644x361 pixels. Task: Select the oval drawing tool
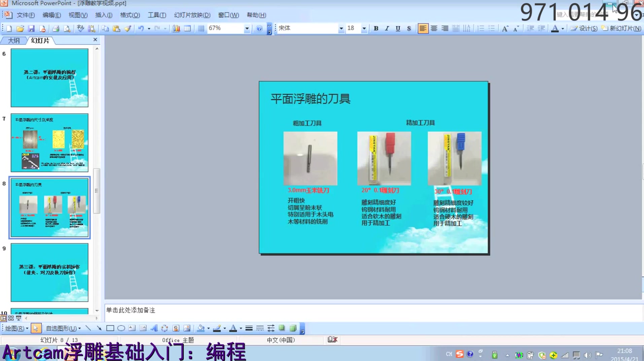[121, 328]
